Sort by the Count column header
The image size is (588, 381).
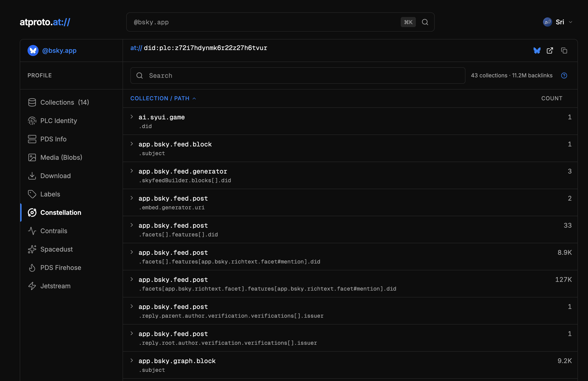552,98
